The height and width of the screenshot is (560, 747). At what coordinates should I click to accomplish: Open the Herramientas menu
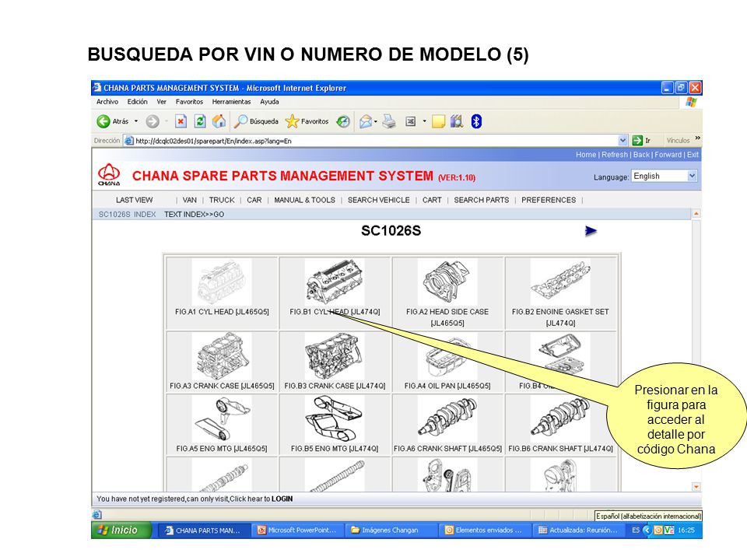tap(232, 101)
